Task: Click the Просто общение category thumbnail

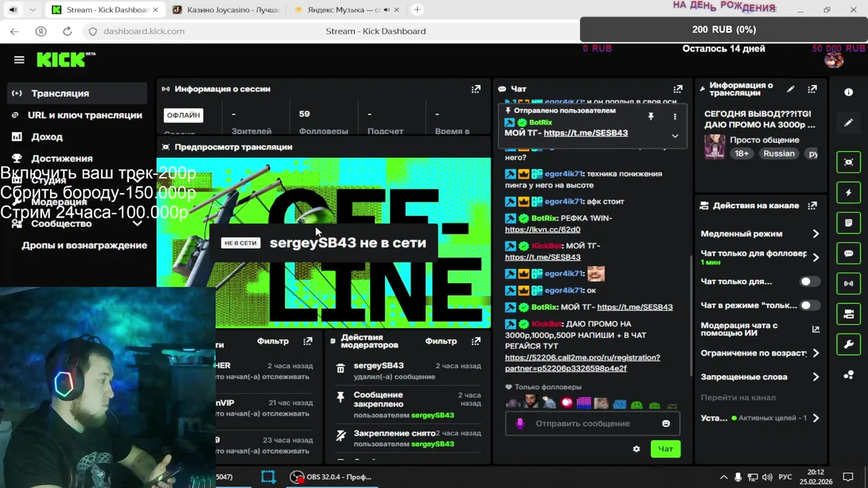Action: coord(715,146)
